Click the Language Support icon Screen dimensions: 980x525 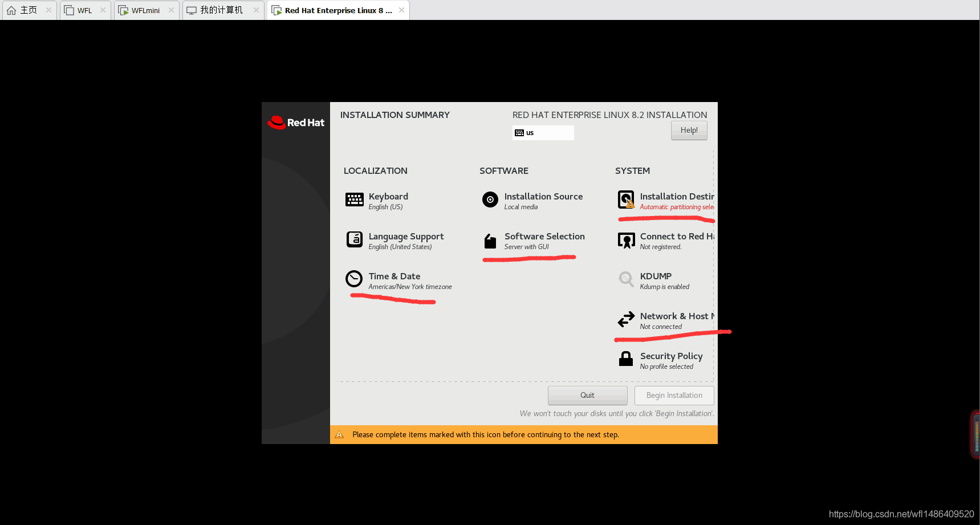(x=354, y=239)
